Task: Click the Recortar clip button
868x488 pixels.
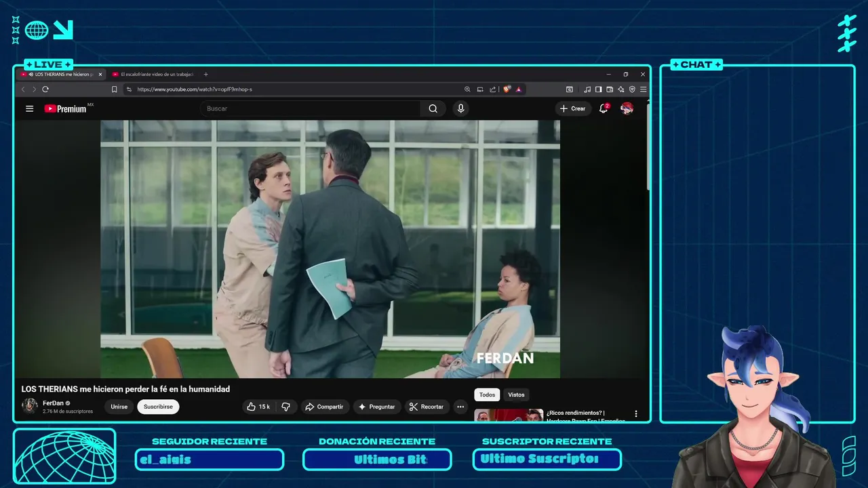Action: [427, 407]
